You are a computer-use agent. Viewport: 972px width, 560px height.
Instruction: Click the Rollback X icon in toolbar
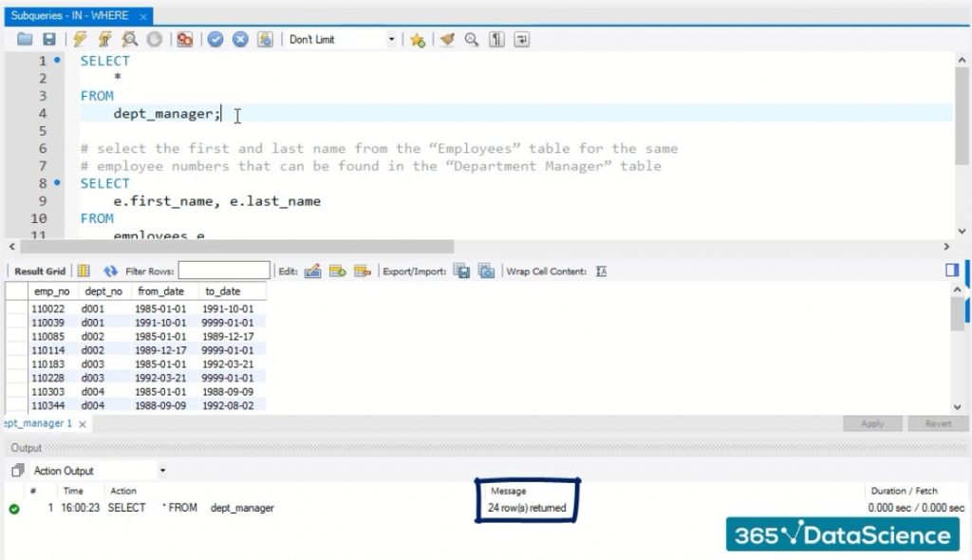(x=240, y=40)
